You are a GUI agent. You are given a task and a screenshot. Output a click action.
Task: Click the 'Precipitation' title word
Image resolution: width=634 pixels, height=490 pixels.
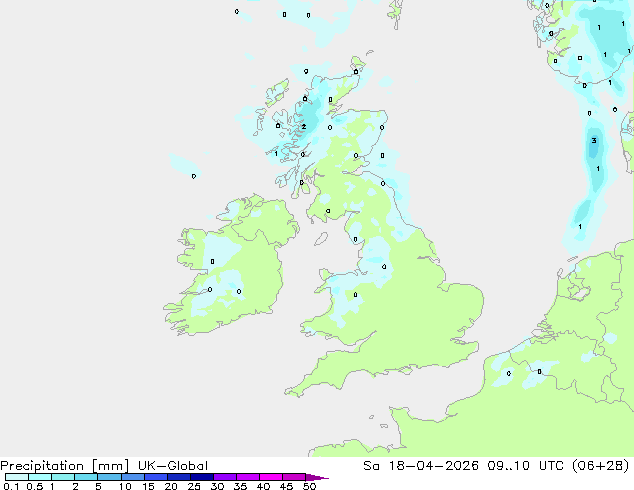42,466
